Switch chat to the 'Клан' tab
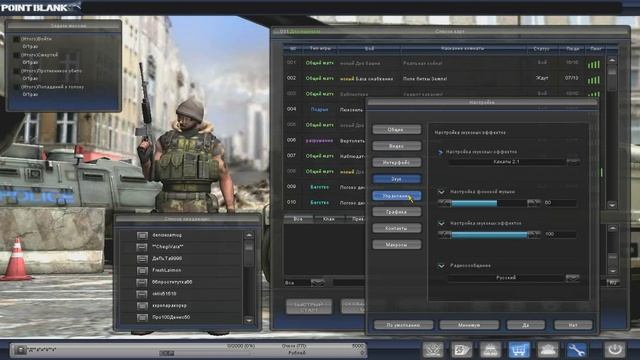The image size is (640, 360). coord(329,219)
